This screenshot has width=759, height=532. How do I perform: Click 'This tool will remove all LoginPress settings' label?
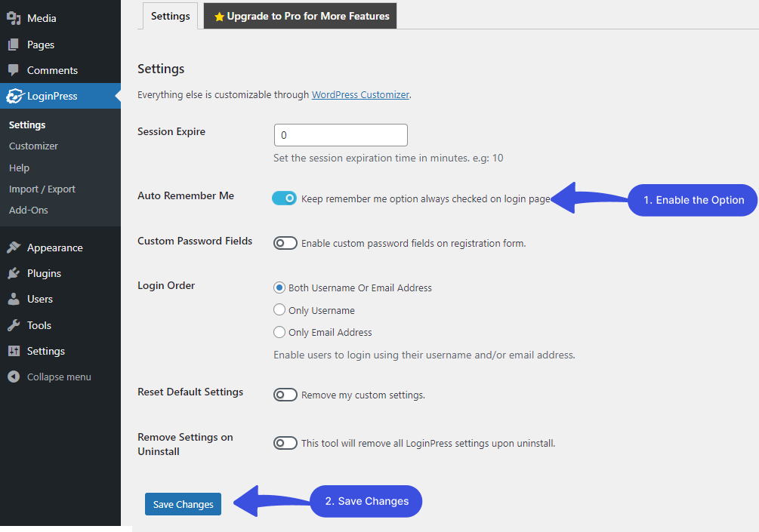click(x=428, y=443)
